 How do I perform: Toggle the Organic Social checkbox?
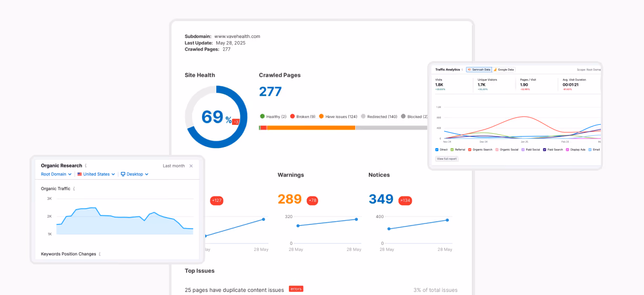point(497,150)
